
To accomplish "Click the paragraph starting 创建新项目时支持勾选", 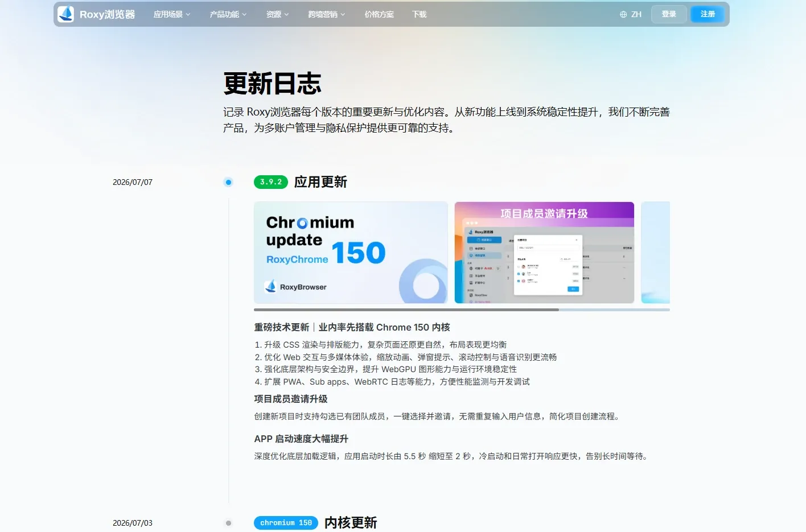I will click(438, 416).
